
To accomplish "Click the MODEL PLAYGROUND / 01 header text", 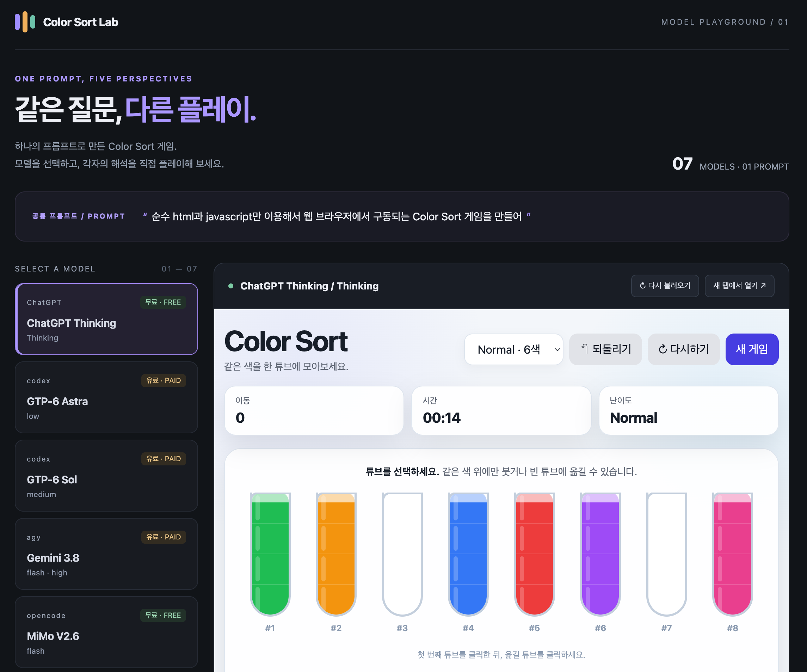I will [x=725, y=22].
